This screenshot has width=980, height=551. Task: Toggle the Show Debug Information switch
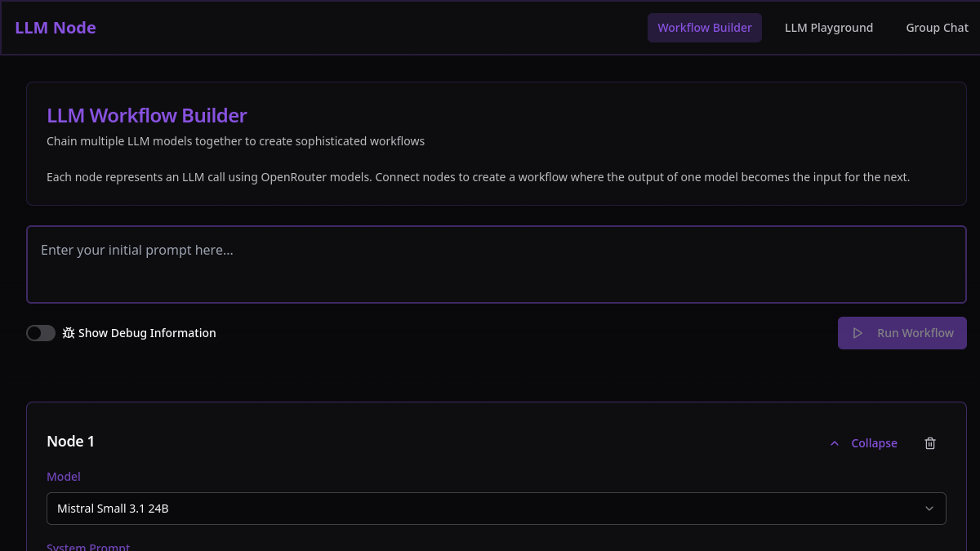[41, 333]
